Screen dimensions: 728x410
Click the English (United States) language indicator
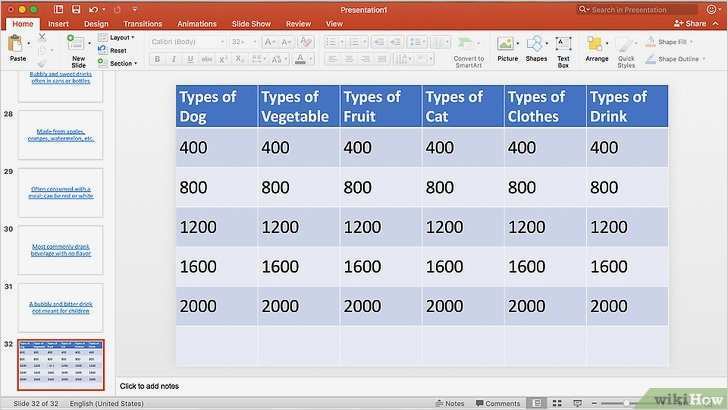pyautogui.click(x=106, y=403)
